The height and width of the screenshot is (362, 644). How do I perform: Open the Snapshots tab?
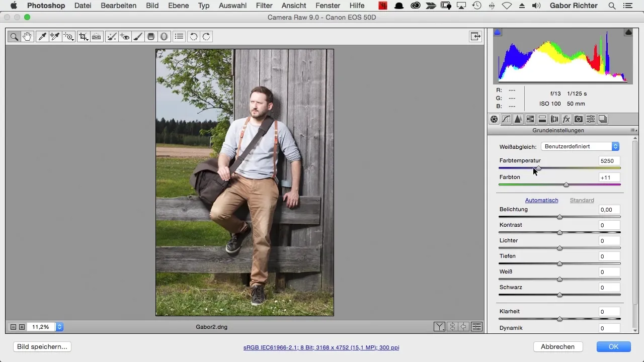click(x=603, y=119)
